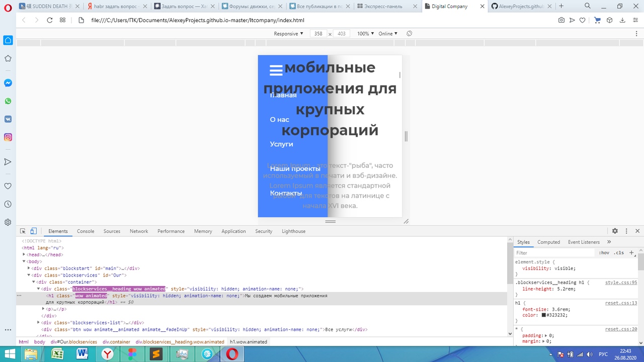Expand the head element node
Viewport: 644px width, 362px height.
(24, 255)
